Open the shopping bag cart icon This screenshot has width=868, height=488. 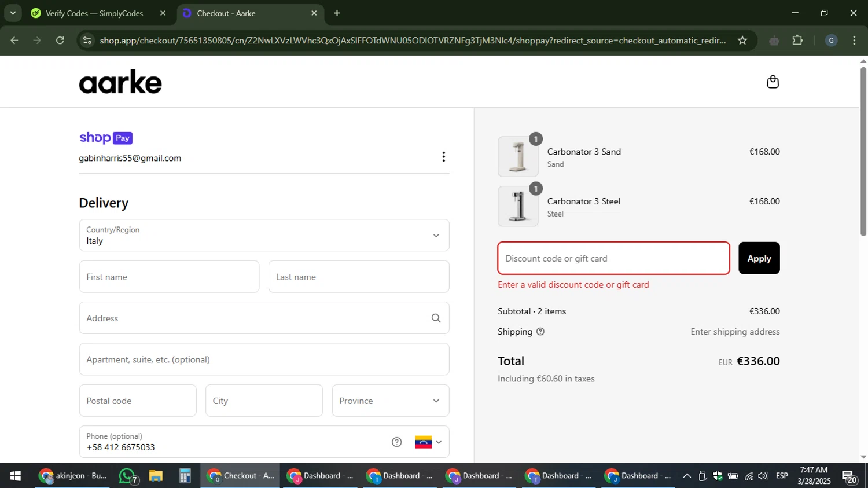click(773, 82)
